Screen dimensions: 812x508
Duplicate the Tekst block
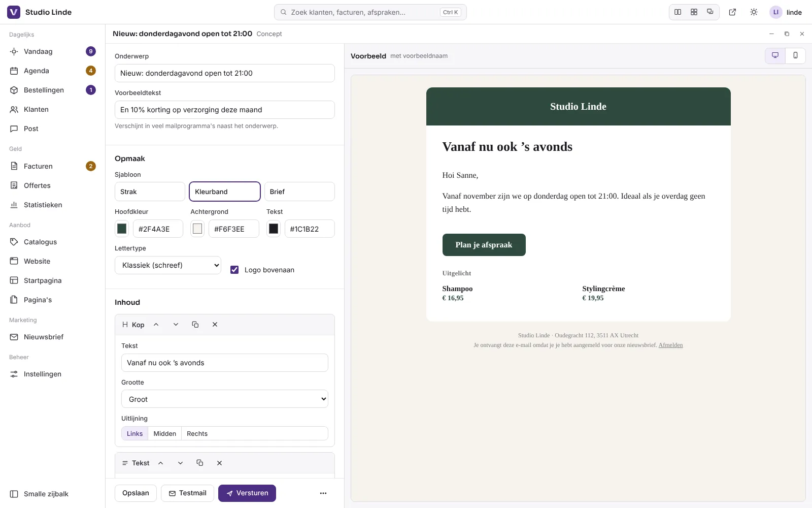pyautogui.click(x=200, y=463)
